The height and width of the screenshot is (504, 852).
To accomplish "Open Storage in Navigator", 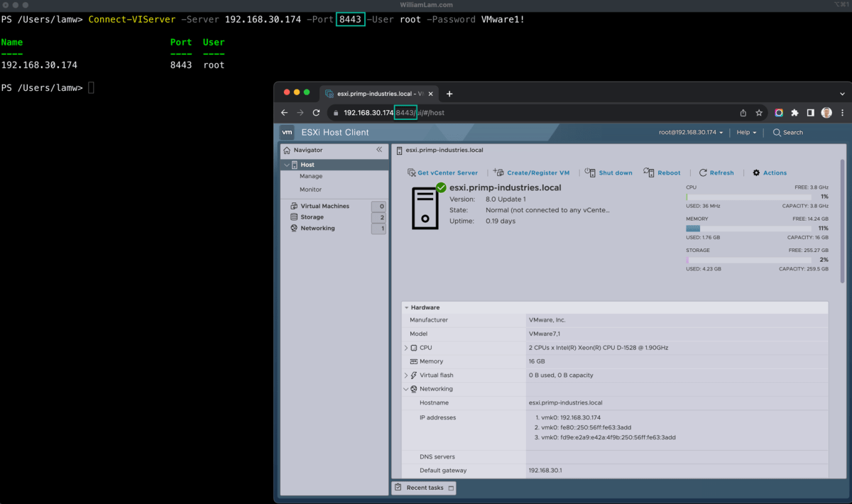I will (x=312, y=217).
